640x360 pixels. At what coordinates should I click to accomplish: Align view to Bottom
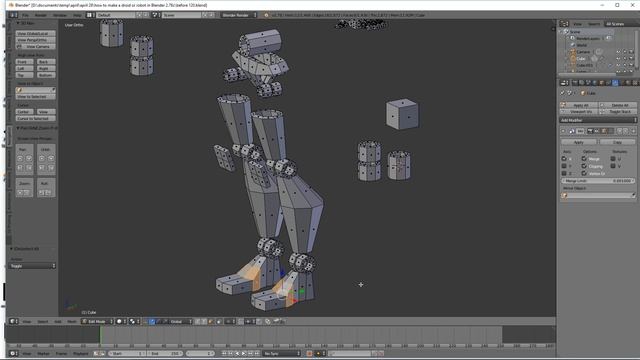pyautogui.click(x=46, y=75)
